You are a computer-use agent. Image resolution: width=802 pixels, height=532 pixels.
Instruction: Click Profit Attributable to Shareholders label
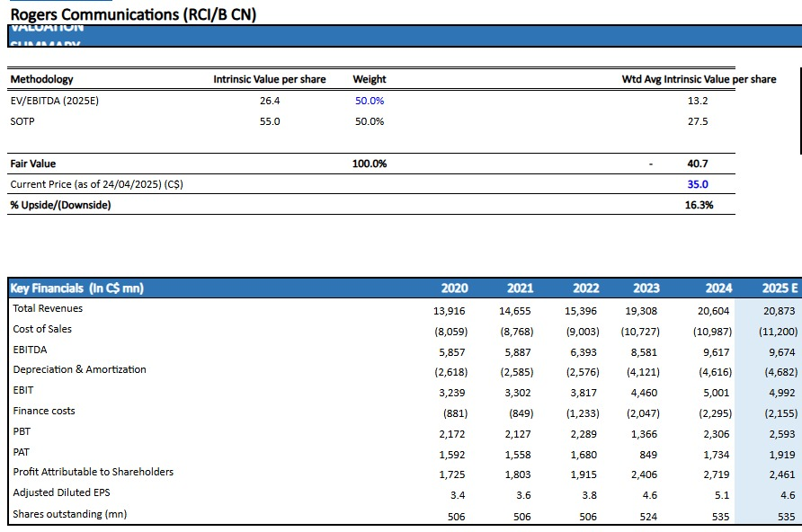pos(94,472)
